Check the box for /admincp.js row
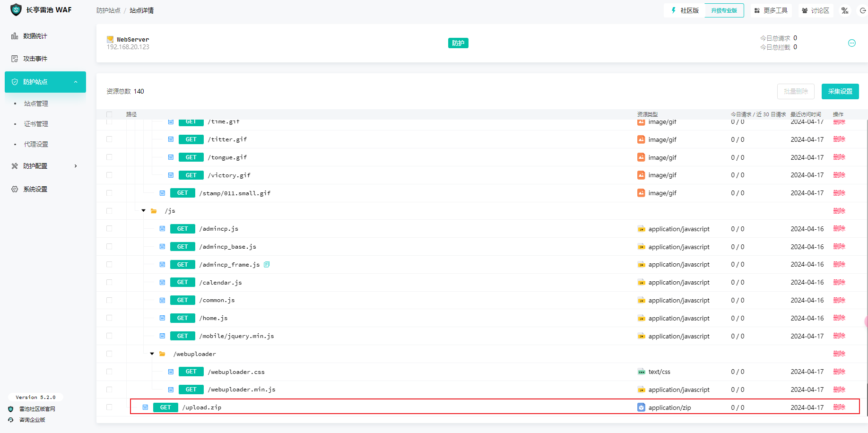This screenshot has height=433, width=868. 109,228
